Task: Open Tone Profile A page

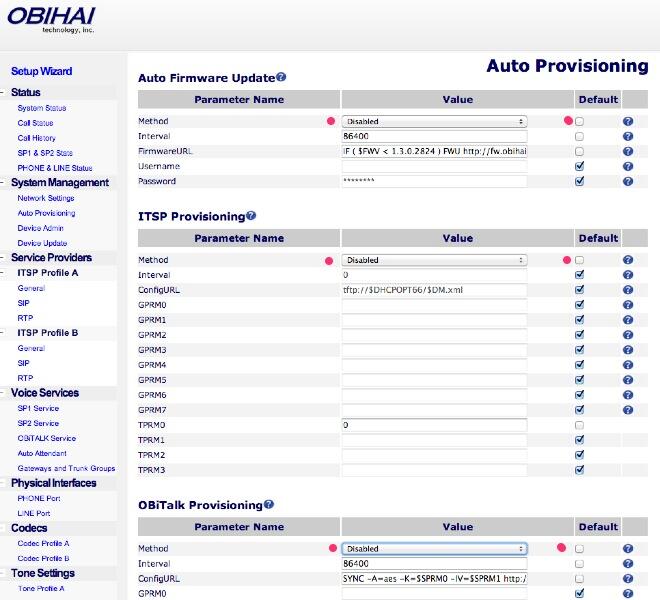Action: (x=41, y=588)
